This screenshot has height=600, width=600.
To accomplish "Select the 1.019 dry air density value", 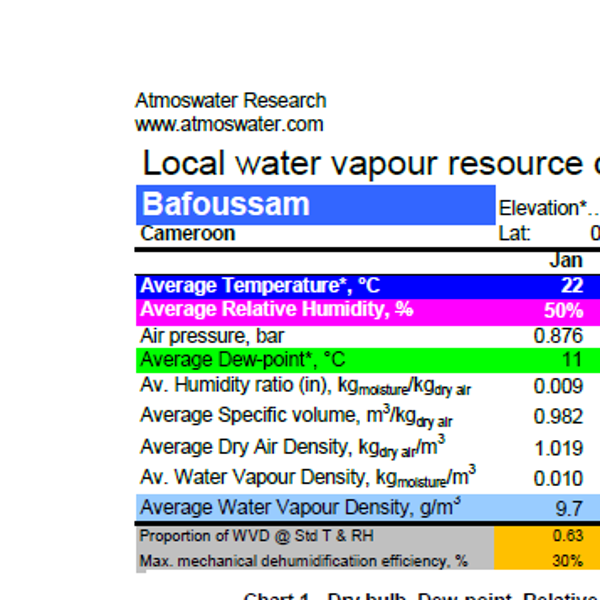I will pos(559,448).
